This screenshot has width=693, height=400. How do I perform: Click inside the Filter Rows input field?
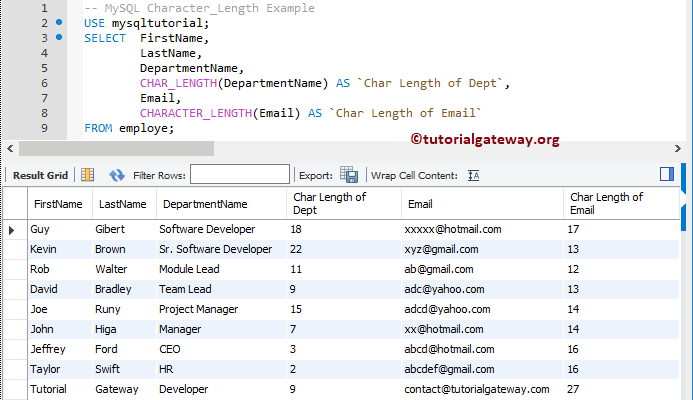point(239,175)
